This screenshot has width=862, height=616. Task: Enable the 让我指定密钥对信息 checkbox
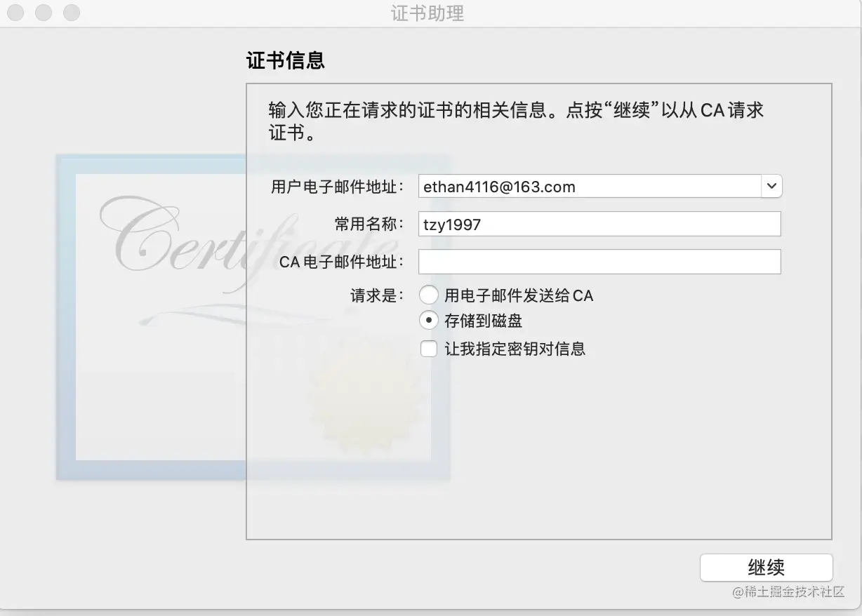click(x=429, y=349)
